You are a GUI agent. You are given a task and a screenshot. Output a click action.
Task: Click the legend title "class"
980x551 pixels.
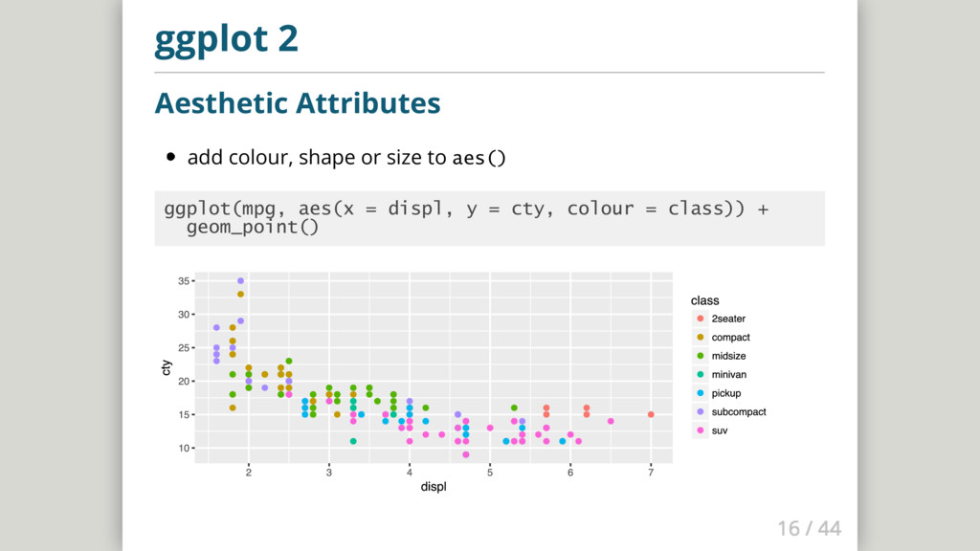click(705, 300)
